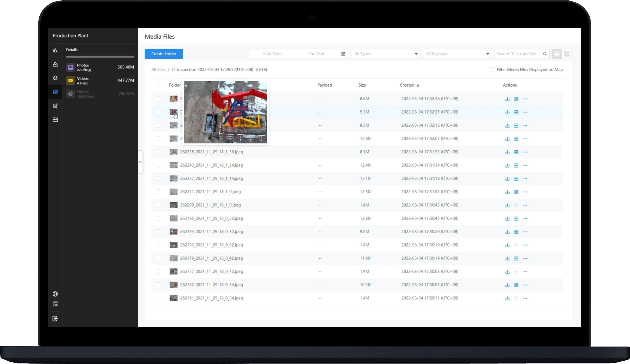Screen dimensions: 630x364
Task: Open the media files icon in sidebar
Action: pyautogui.click(x=55, y=92)
